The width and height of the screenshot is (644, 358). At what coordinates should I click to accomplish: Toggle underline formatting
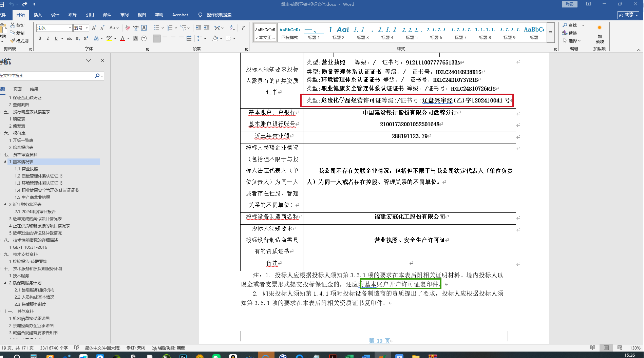(x=56, y=38)
